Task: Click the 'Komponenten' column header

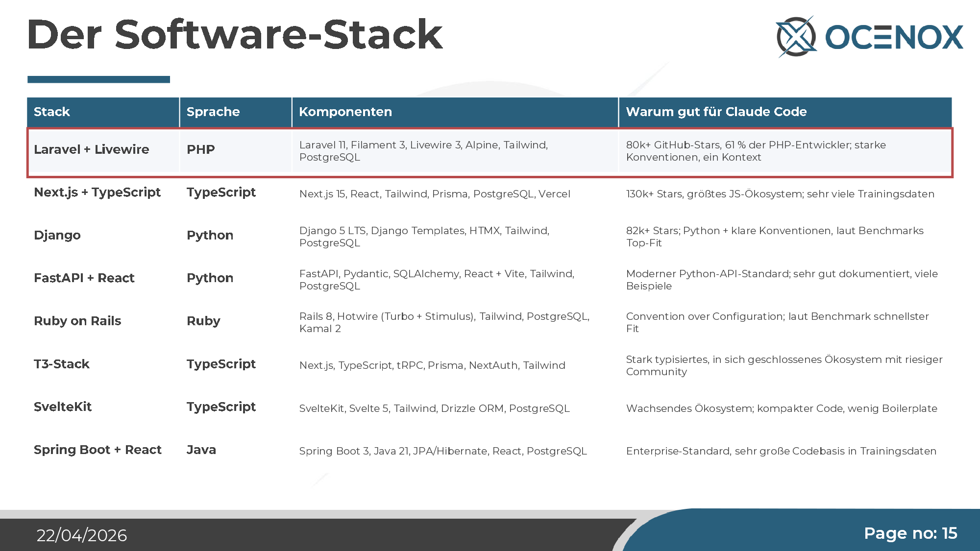Action: tap(455, 112)
